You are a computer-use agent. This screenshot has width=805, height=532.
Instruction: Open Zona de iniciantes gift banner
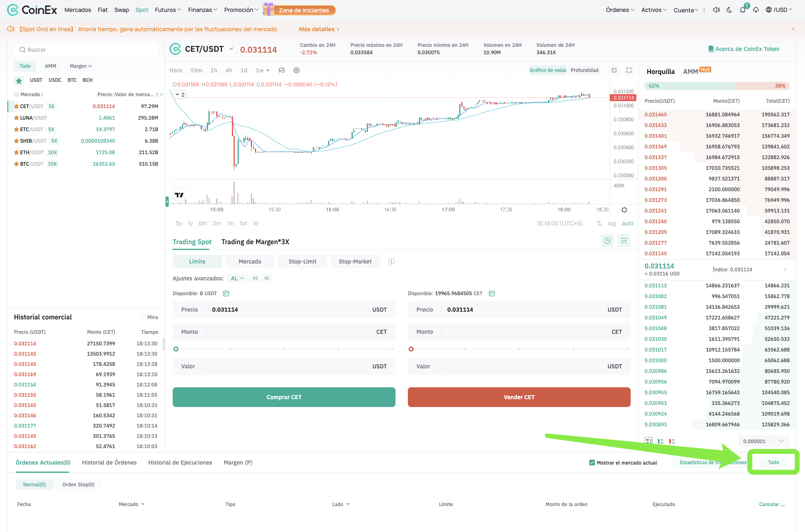point(299,10)
